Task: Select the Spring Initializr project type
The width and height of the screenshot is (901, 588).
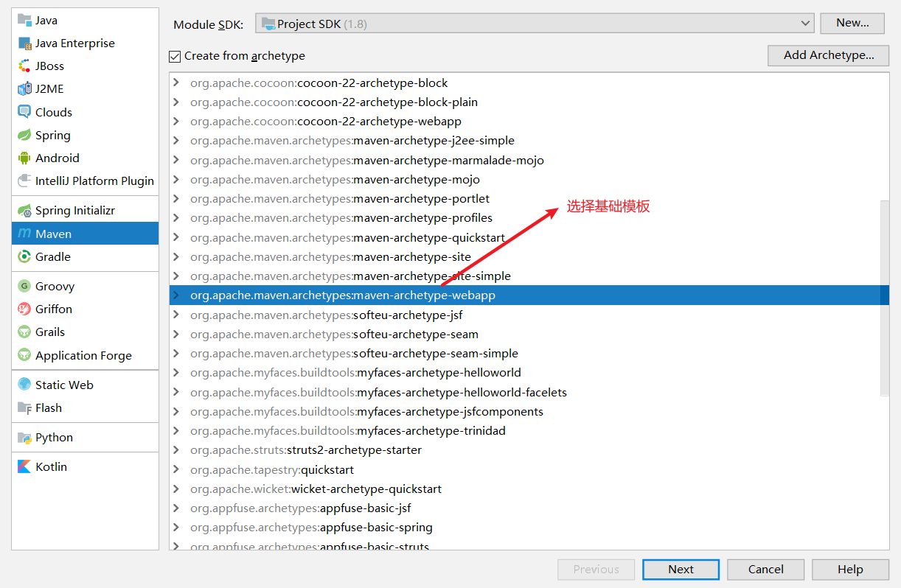Action: (x=85, y=210)
